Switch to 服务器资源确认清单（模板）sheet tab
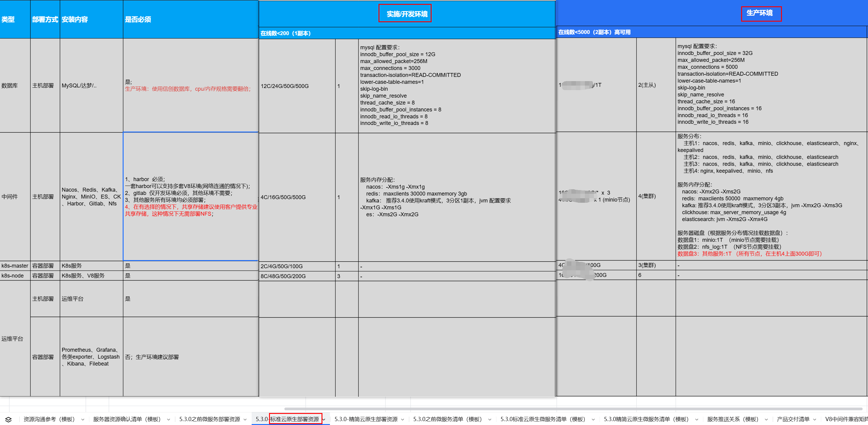The width and height of the screenshot is (868, 425). [127, 419]
